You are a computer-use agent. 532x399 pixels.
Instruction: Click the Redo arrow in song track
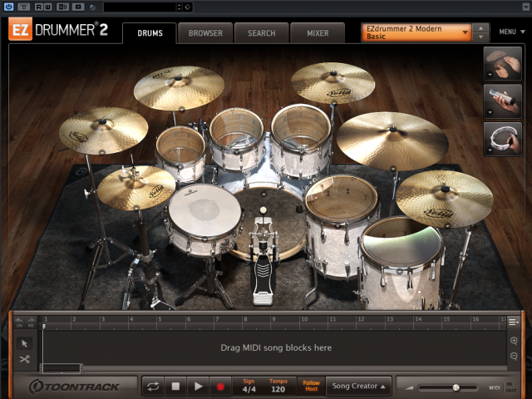31,322
